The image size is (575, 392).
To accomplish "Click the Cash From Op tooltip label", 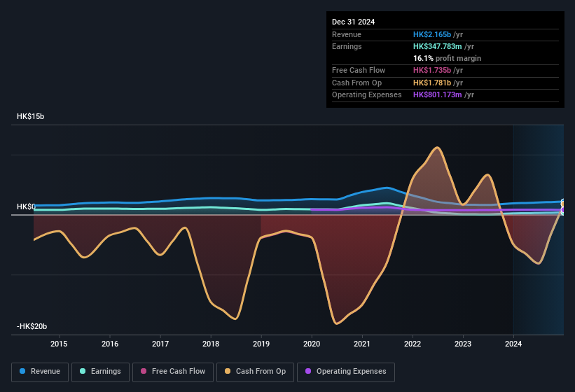I will (356, 83).
